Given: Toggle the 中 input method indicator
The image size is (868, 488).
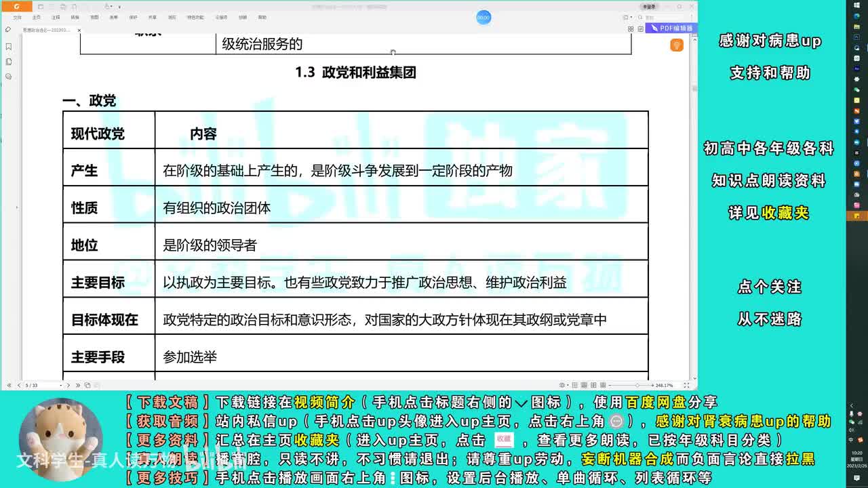Looking at the screenshot, I should click(x=850, y=440).
